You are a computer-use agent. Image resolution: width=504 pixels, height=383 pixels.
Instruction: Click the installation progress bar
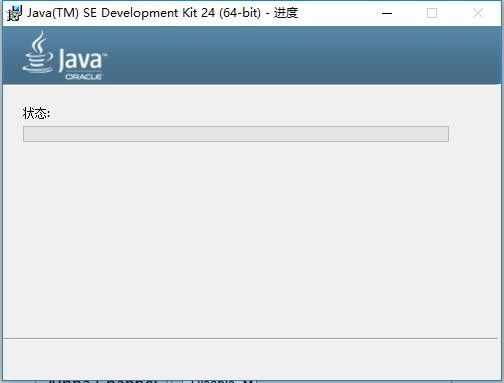(x=236, y=134)
